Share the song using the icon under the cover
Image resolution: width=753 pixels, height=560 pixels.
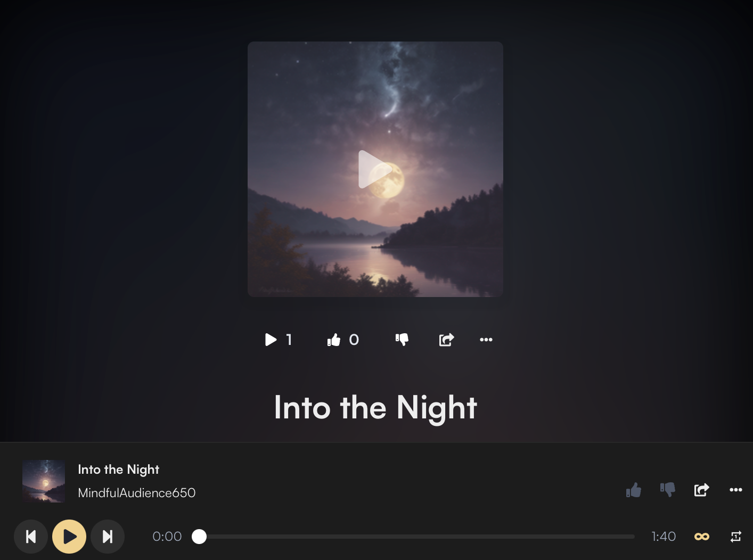[446, 340]
